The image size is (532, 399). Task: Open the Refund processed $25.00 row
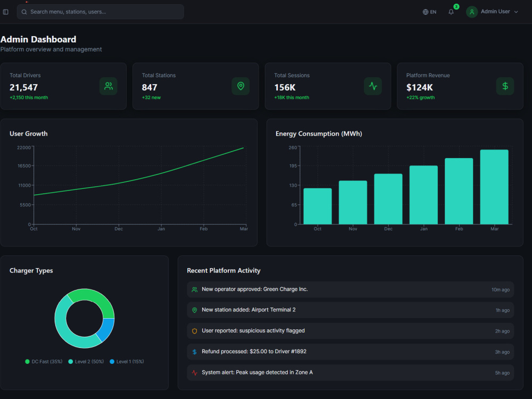pos(350,352)
